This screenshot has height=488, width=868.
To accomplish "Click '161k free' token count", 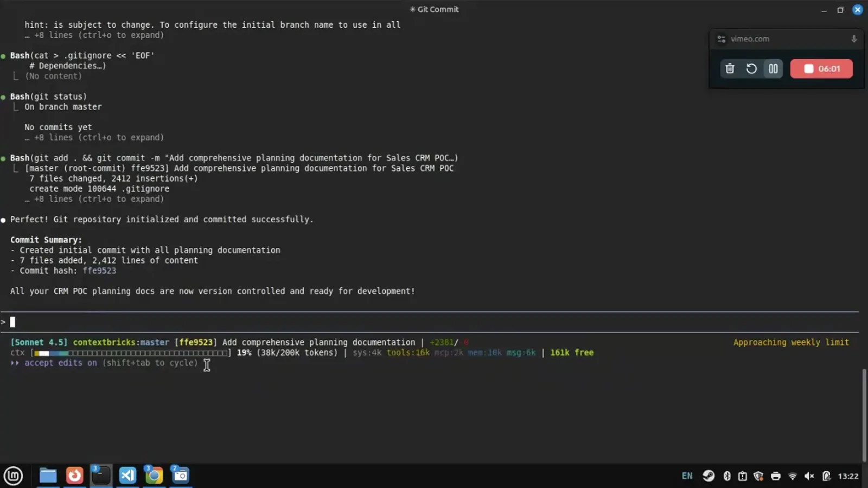I will click(x=572, y=352).
